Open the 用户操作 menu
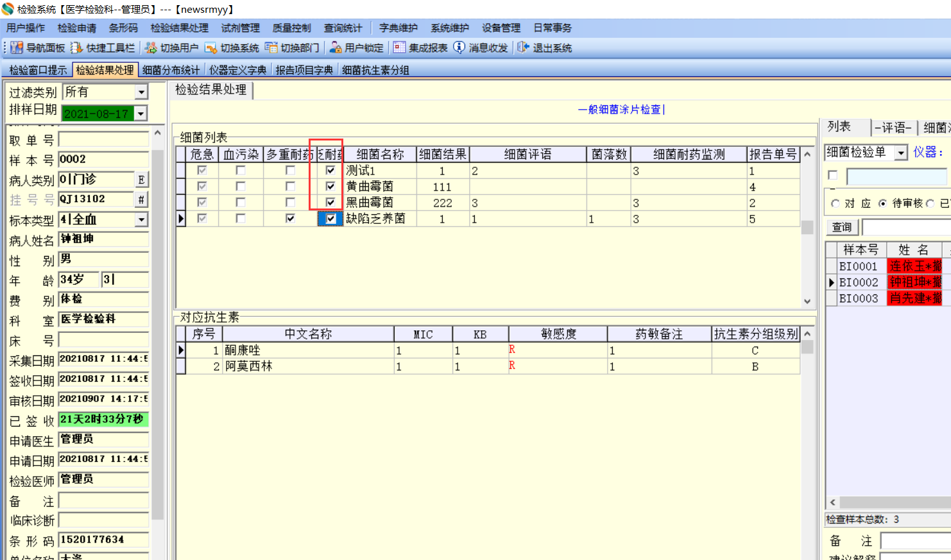The height and width of the screenshot is (560, 951). click(x=26, y=28)
